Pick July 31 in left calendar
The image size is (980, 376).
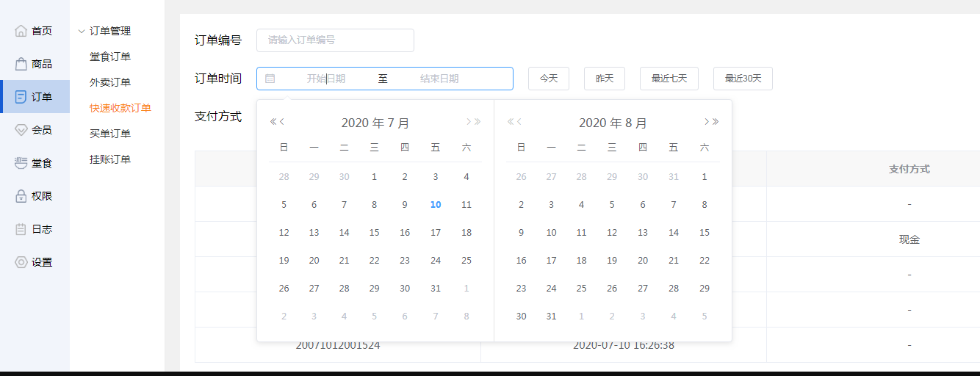click(x=436, y=289)
